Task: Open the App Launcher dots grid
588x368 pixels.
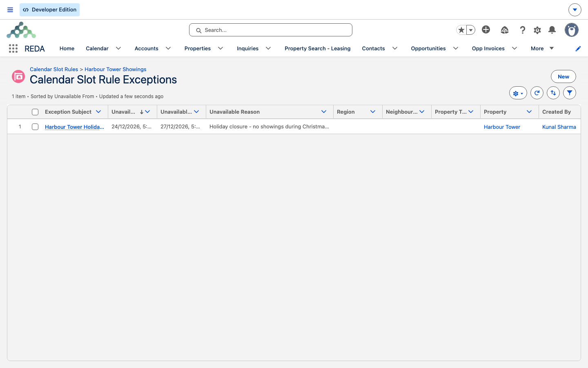Action: pos(13,49)
